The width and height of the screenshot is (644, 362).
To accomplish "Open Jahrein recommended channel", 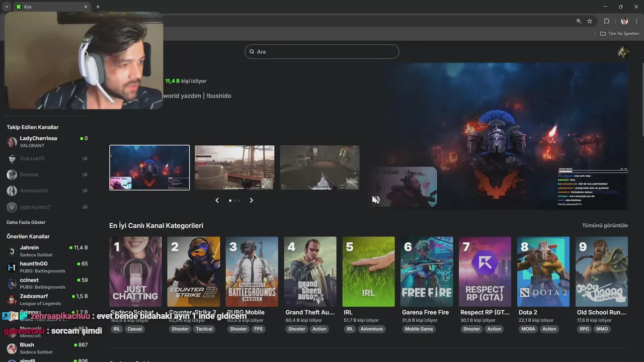I will (x=47, y=251).
